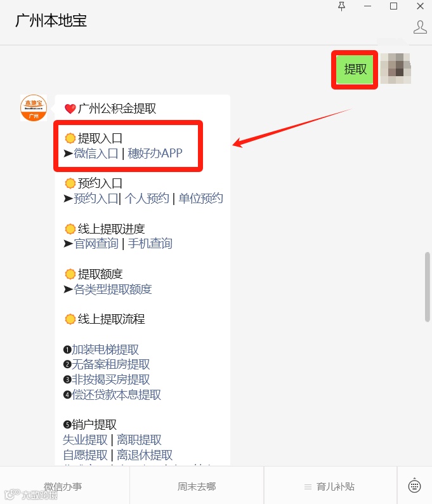
Task: Open the 单位预约 link
Action: tap(200, 198)
